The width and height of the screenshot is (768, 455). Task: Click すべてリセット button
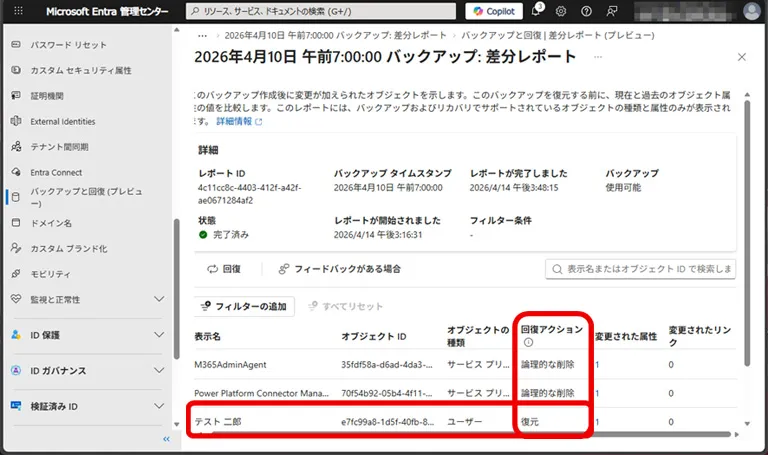tap(345, 307)
